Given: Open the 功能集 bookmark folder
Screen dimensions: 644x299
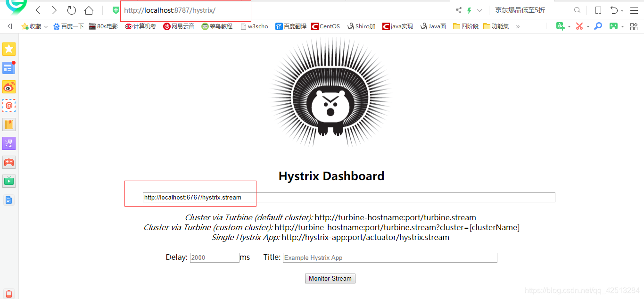Looking at the screenshot, I should coord(496,26).
